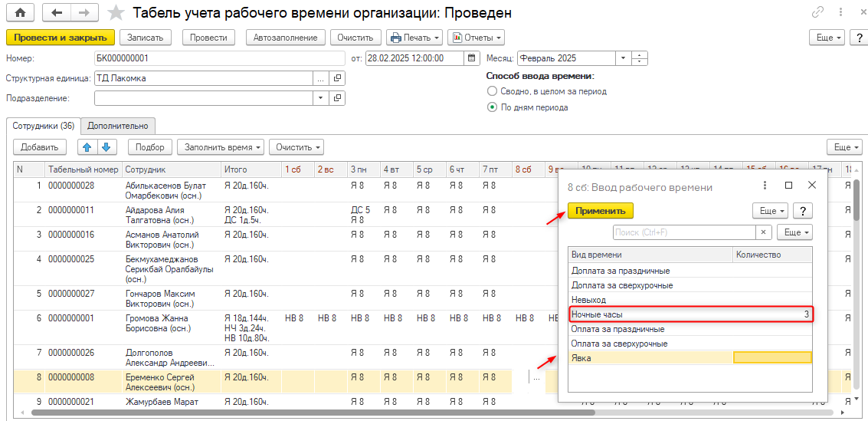Mark document as favorite with star icon
Image resolution: width=868 pixels, height=421 pixels.
[x=116, y=13]
